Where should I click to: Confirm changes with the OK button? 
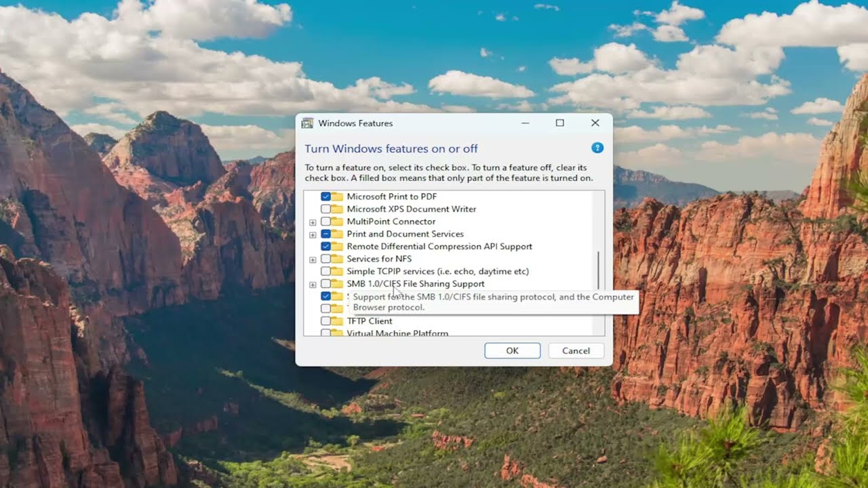(512, 350)
